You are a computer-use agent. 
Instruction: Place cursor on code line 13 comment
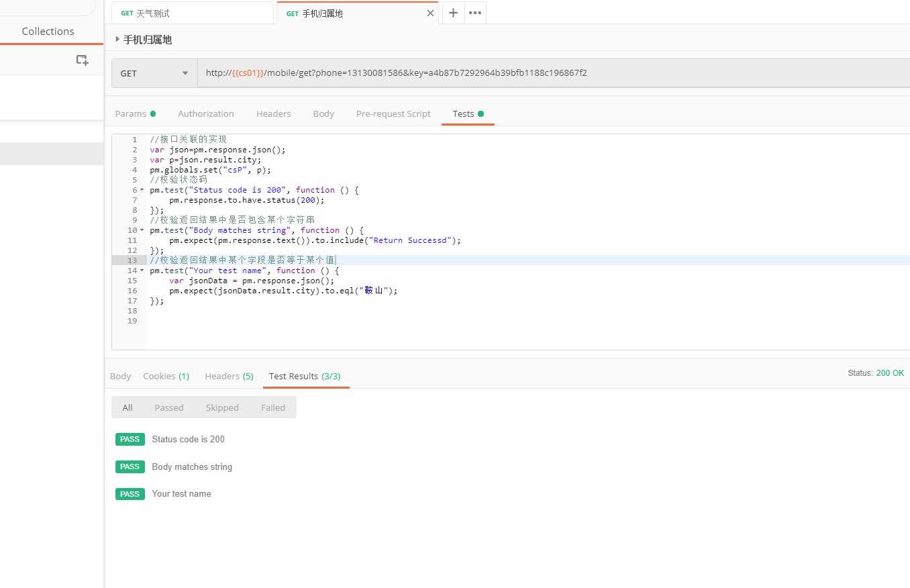[242, 260]
